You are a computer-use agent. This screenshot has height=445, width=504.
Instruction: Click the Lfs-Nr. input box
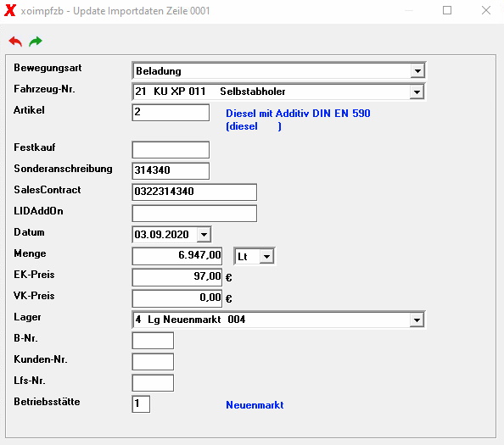click(x=153, y=383)
